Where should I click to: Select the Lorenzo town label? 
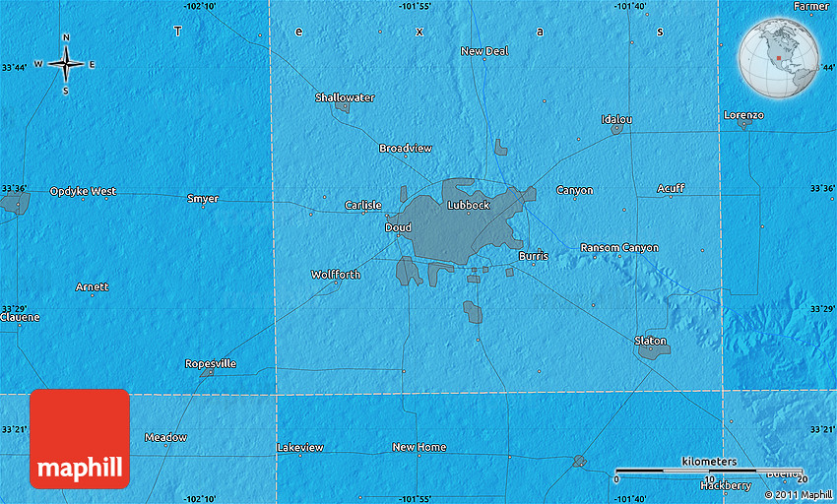(743, 115)
